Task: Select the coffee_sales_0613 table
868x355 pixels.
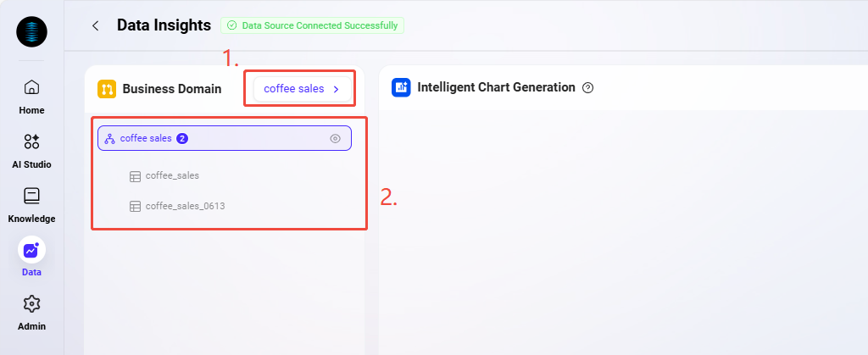Action: (185, 206)
